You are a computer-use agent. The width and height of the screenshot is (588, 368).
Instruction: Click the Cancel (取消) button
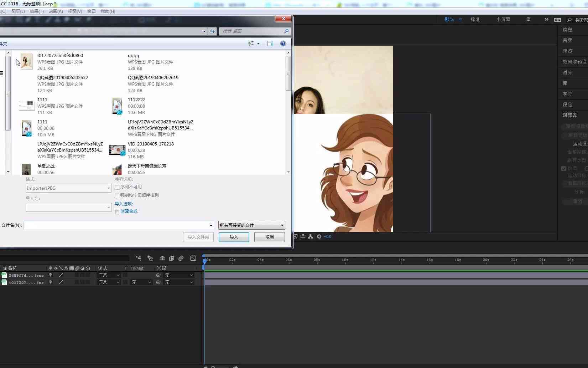[x=270, y=237]
